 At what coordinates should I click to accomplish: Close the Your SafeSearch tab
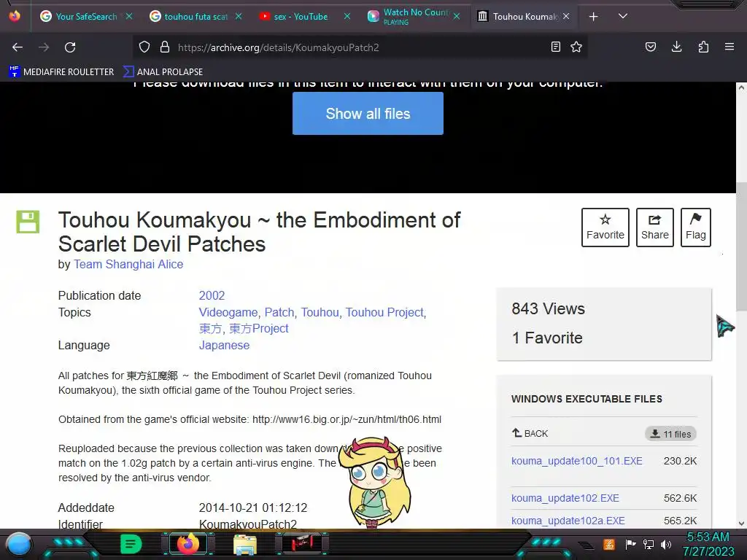pyautogui.click(x=129, y=17)
